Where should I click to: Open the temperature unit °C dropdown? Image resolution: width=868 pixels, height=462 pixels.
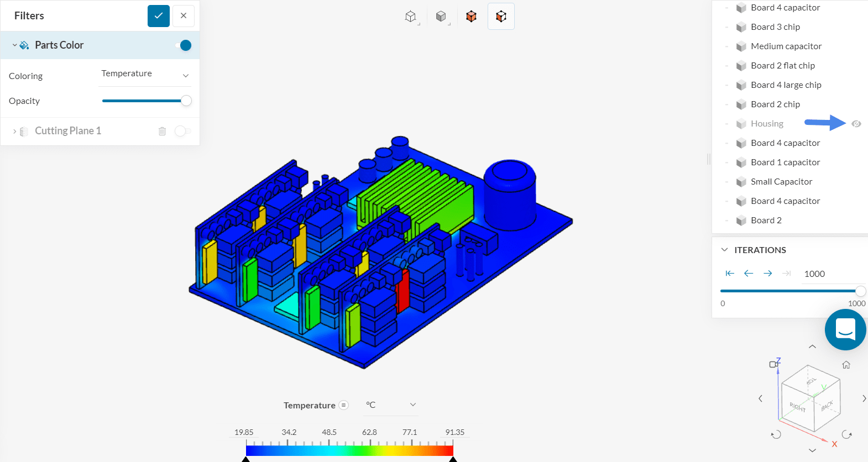pos(390,405)
